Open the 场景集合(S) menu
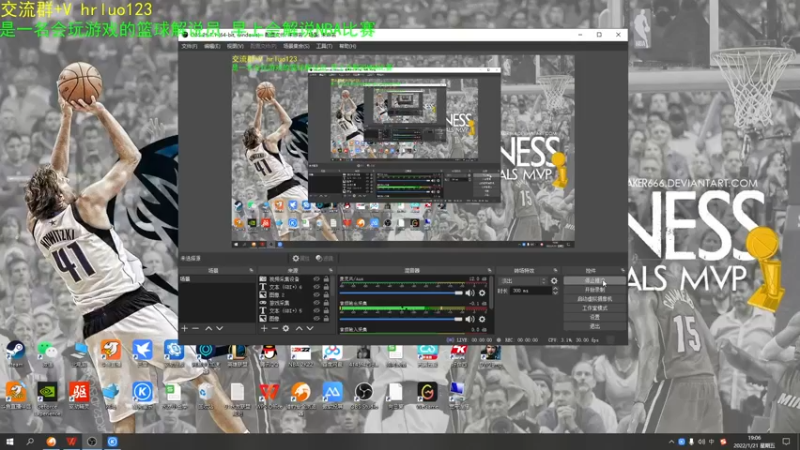The image size is (800, 450). [296, 46]
